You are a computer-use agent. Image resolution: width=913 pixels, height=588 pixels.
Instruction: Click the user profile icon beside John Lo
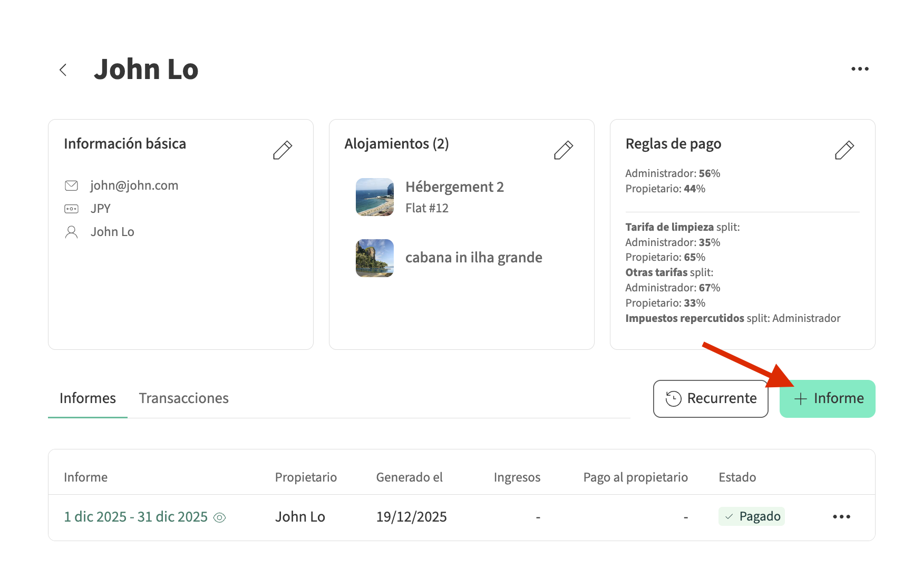pos(71,232)
